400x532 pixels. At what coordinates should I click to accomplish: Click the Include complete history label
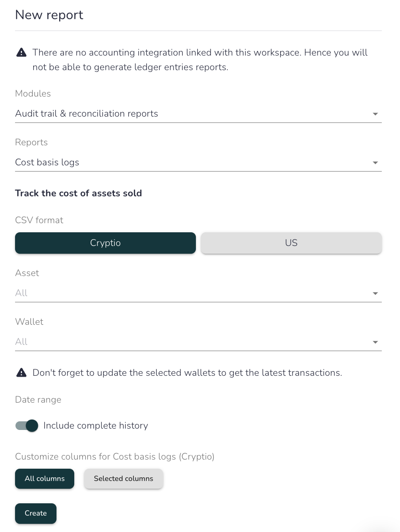(96, 425)
